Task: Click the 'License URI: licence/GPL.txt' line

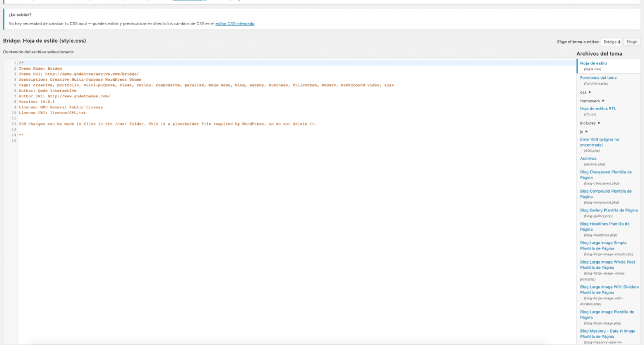Action: 52,113
